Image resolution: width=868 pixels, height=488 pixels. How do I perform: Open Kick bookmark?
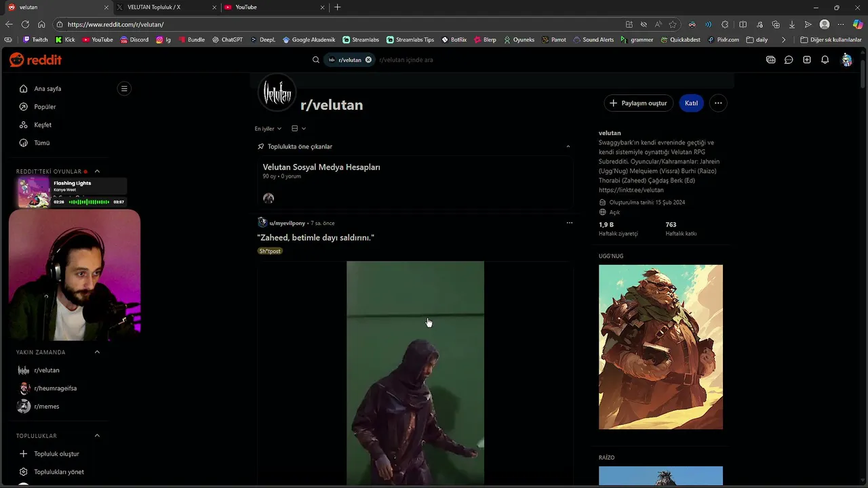pyautogui.click(x=66, y=40)
